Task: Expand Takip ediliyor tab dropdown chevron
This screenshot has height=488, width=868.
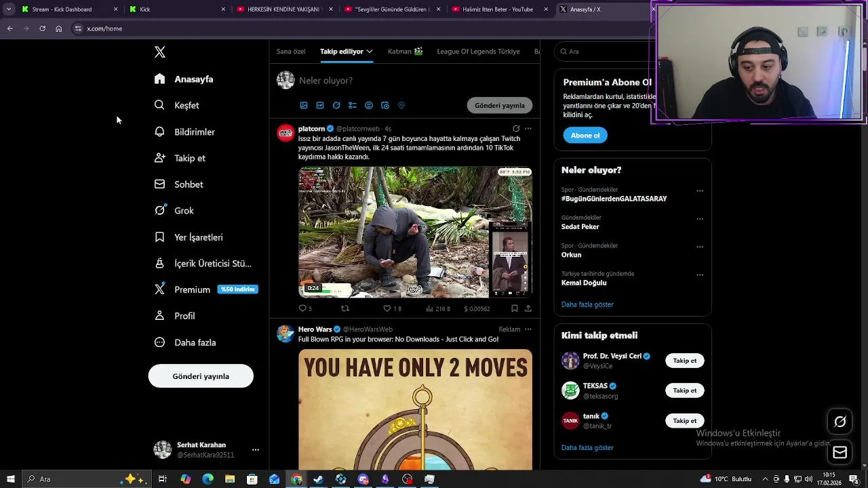Action: pos(370,52)
